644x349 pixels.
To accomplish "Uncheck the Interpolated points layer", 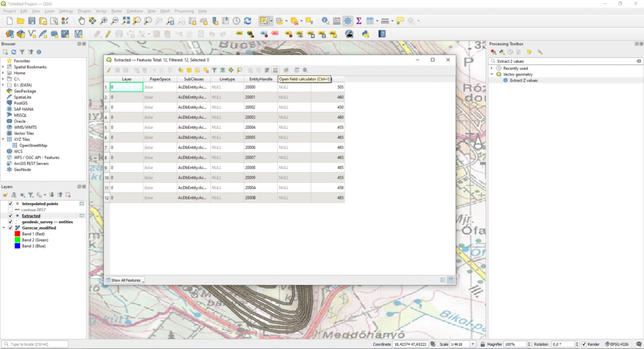I will coord(10,204).
